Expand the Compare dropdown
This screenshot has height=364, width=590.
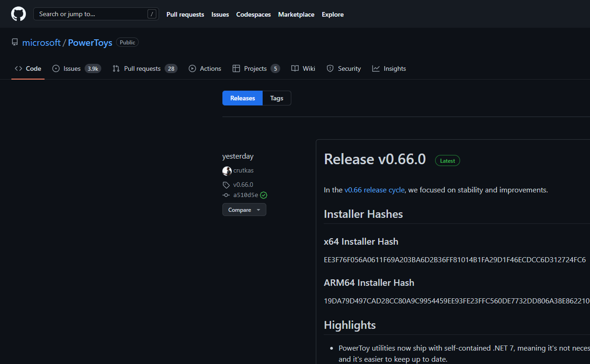(x=244, y=210)
